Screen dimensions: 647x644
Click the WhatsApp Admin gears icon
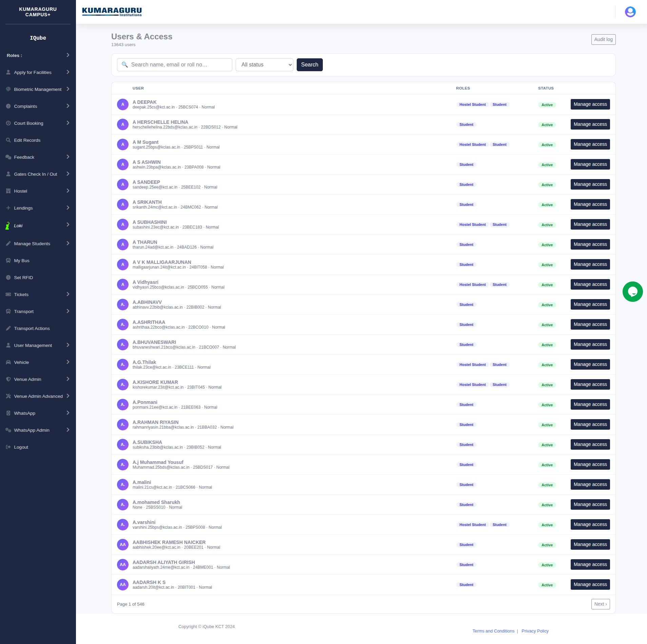pyautogui.click(x=8, y=430)
